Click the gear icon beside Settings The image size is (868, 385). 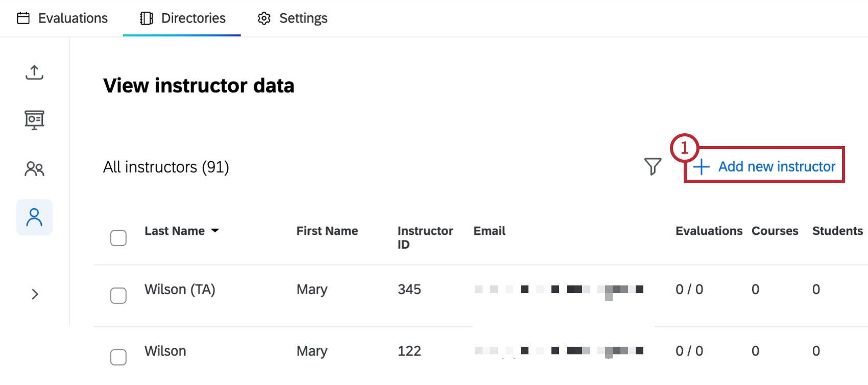pyautogui.click(x=264, y=17)
